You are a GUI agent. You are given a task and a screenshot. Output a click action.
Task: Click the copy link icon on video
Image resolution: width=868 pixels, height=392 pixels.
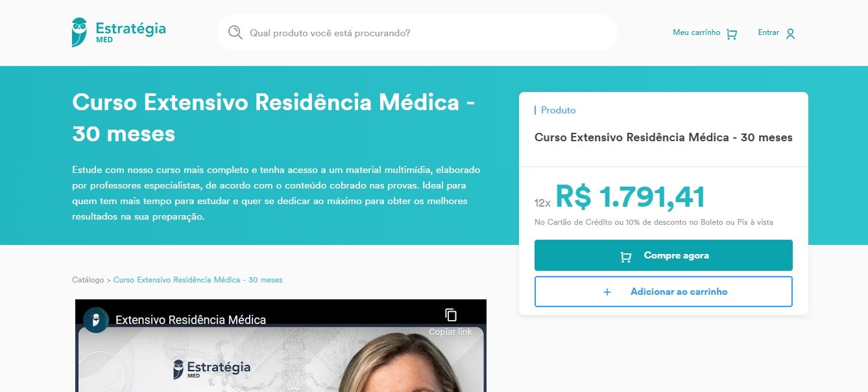451,315
